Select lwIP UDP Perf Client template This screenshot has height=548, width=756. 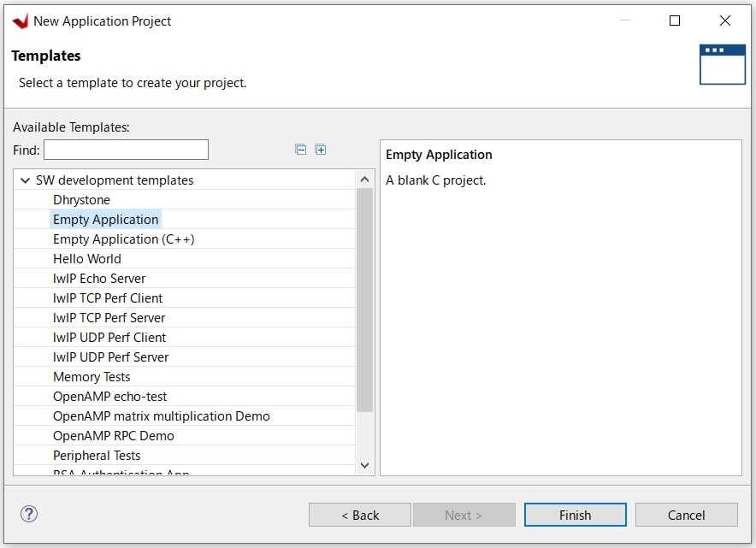tap(109, 338)
